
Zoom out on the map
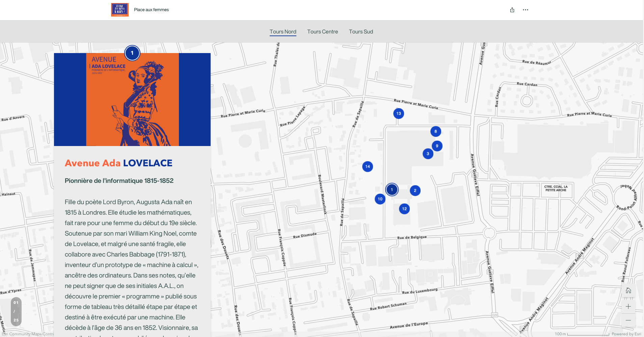628,320
